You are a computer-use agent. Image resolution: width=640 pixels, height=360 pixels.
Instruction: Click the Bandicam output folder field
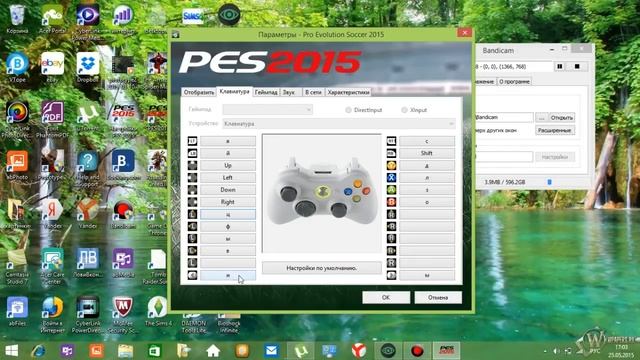[504, 117]
